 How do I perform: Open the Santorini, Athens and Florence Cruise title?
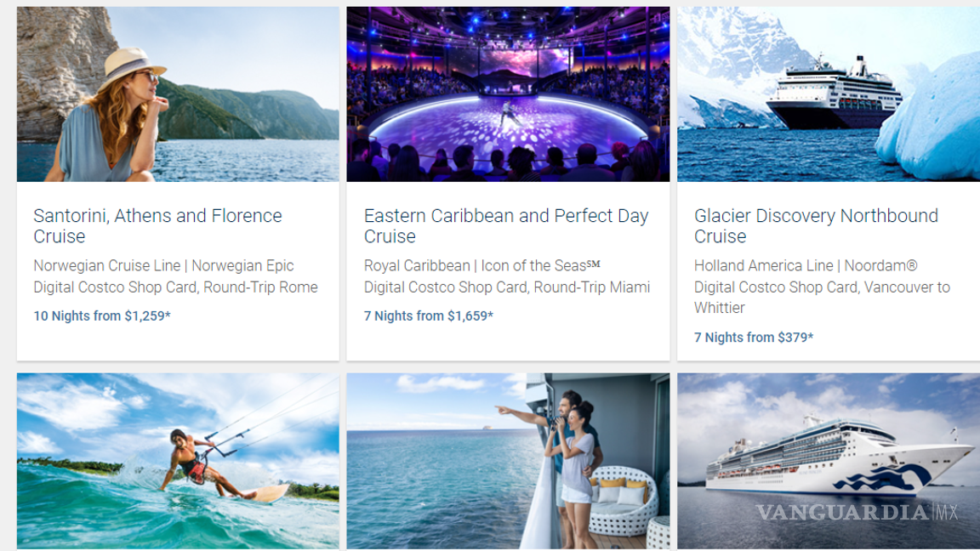pos(157,225)
